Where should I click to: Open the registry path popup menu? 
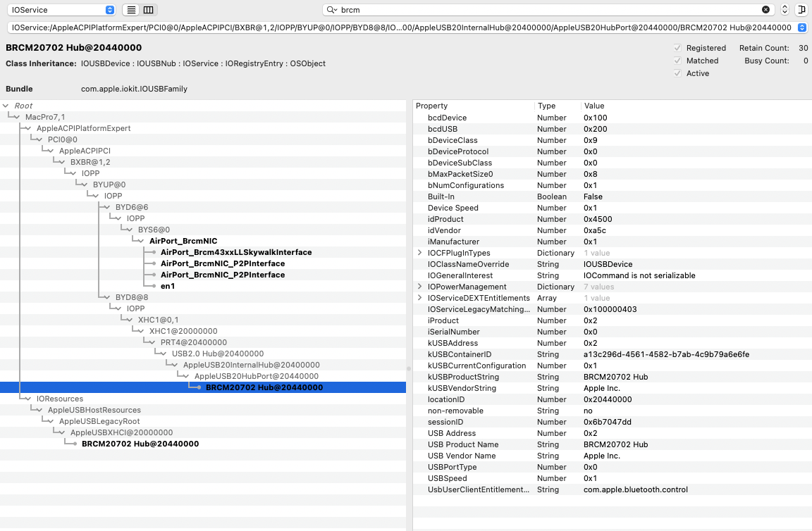pyautogui.click(x=801, y=27)
